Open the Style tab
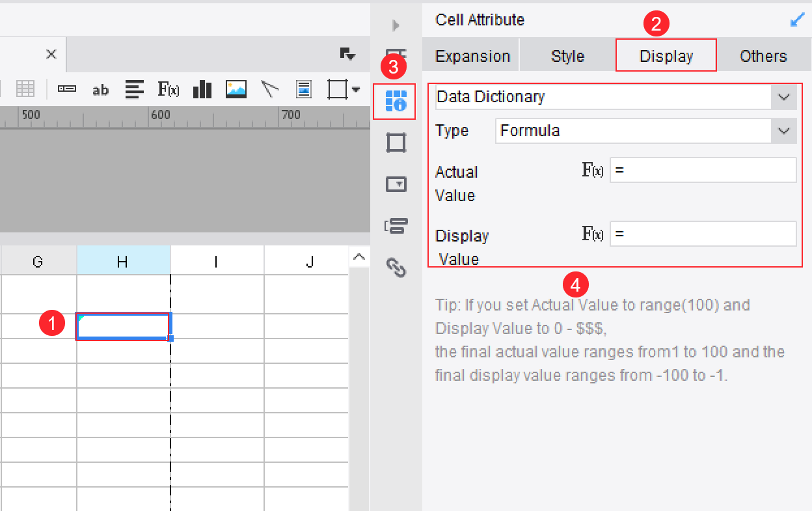 [x=567, y=55]
